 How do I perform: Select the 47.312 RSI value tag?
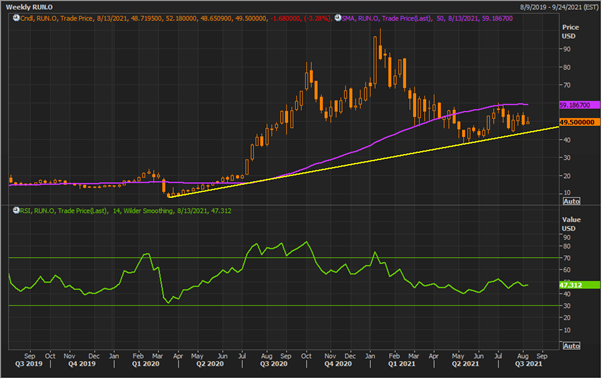580,285
